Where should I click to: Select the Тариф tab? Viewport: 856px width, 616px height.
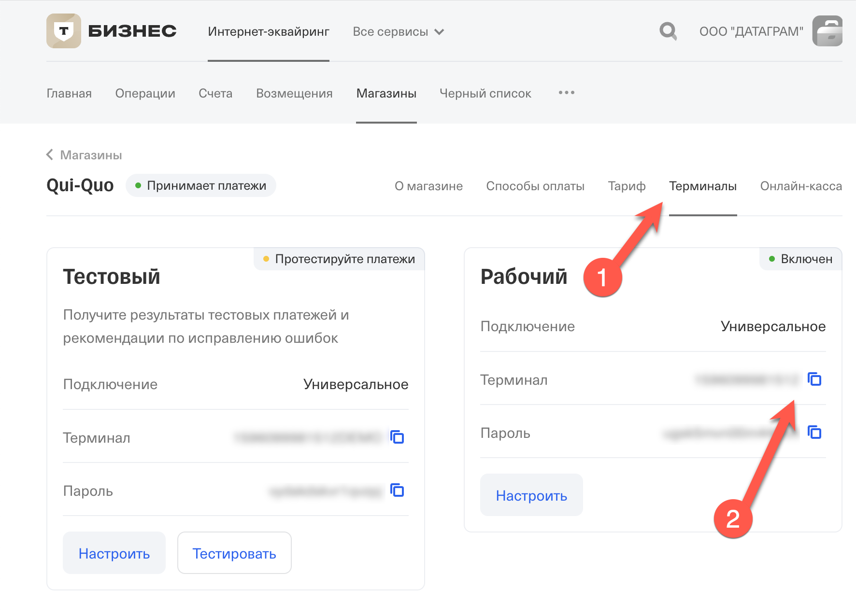tap(627, 186)
